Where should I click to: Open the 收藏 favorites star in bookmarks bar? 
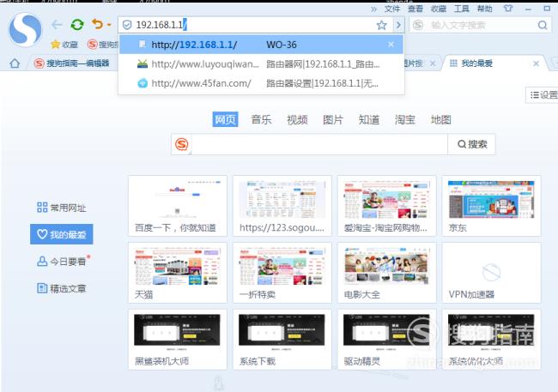coord(64,44)
